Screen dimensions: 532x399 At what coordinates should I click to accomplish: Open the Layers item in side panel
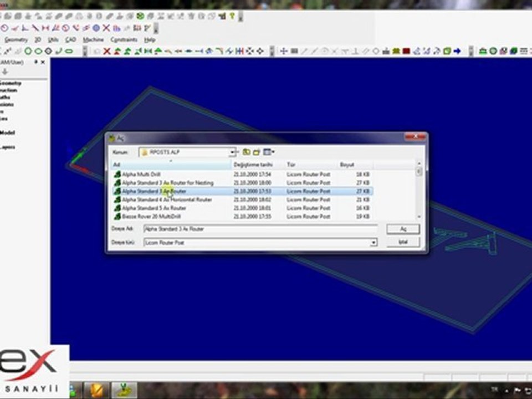pyautogui.click(x=7, y=147)
